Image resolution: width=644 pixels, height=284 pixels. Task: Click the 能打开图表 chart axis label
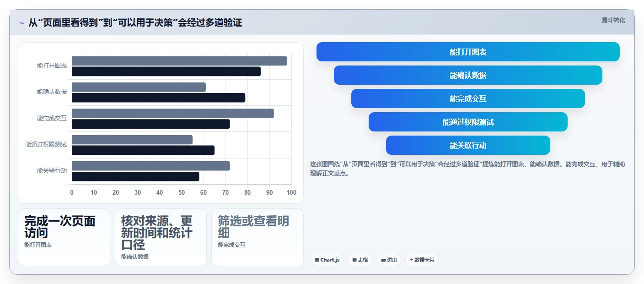pyautogui.click(x=52, y=66)
